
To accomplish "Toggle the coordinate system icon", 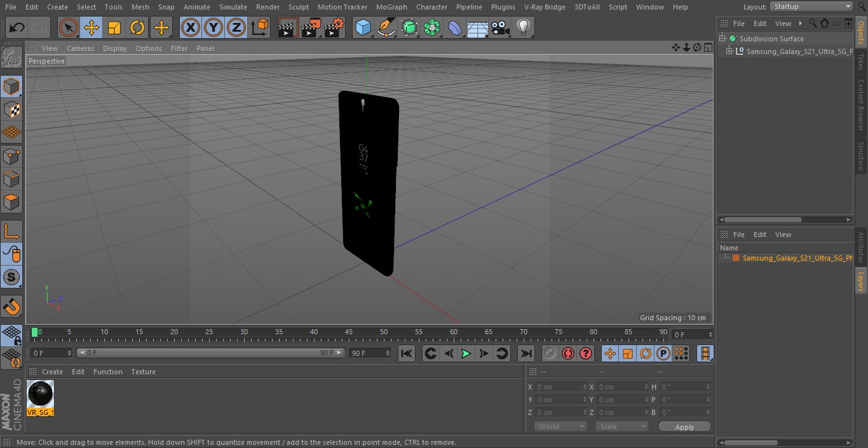I will click(260, 27).
